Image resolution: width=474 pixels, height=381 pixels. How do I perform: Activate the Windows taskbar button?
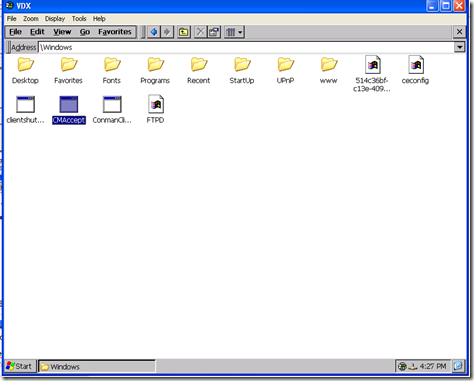point(97,366)
